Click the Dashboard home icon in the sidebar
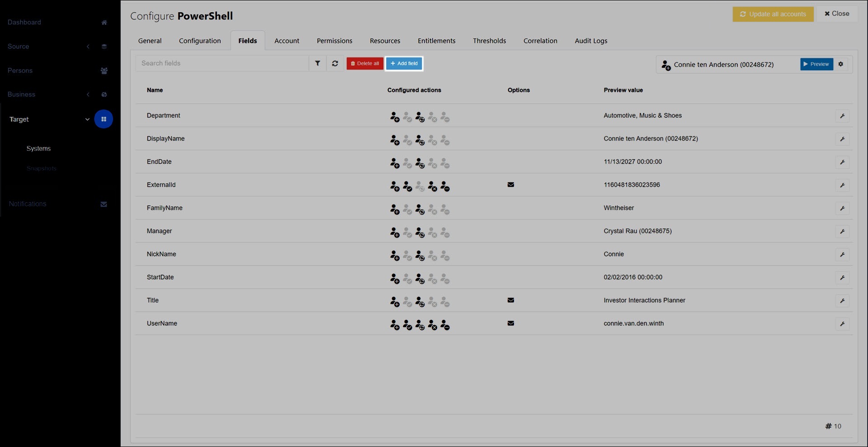Image resolution: width=868 pixels, height=447 pixels. [x=104, y=23]
